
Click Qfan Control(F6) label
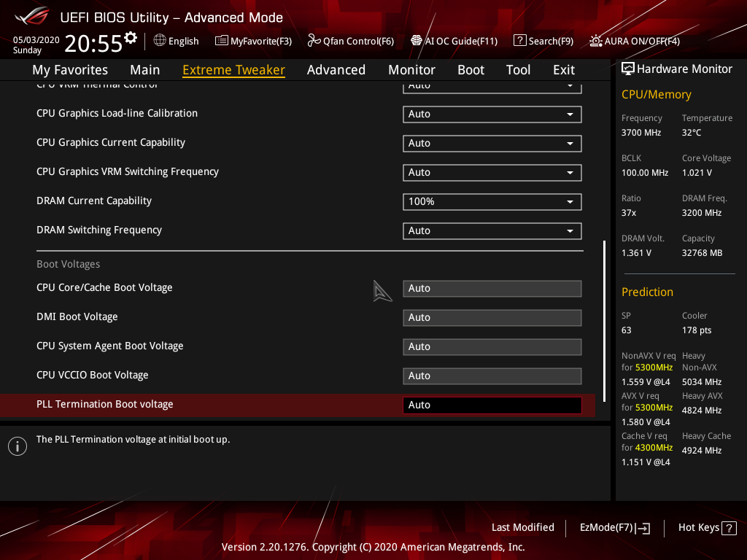358,42
